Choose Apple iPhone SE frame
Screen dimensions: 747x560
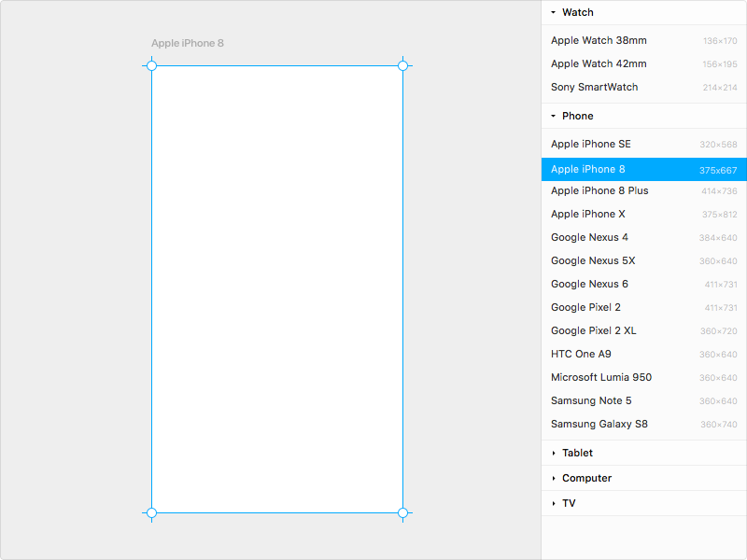pos(644,144)
